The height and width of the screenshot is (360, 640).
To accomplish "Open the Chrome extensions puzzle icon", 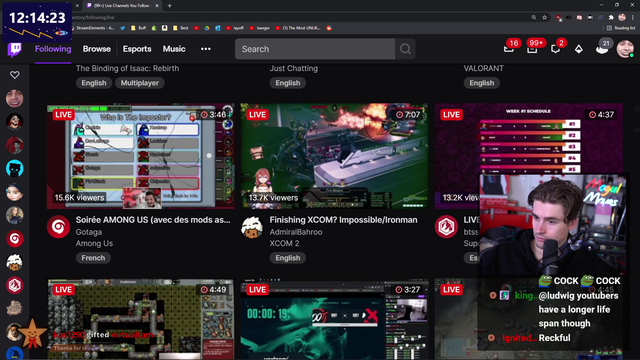I will 611,18.
